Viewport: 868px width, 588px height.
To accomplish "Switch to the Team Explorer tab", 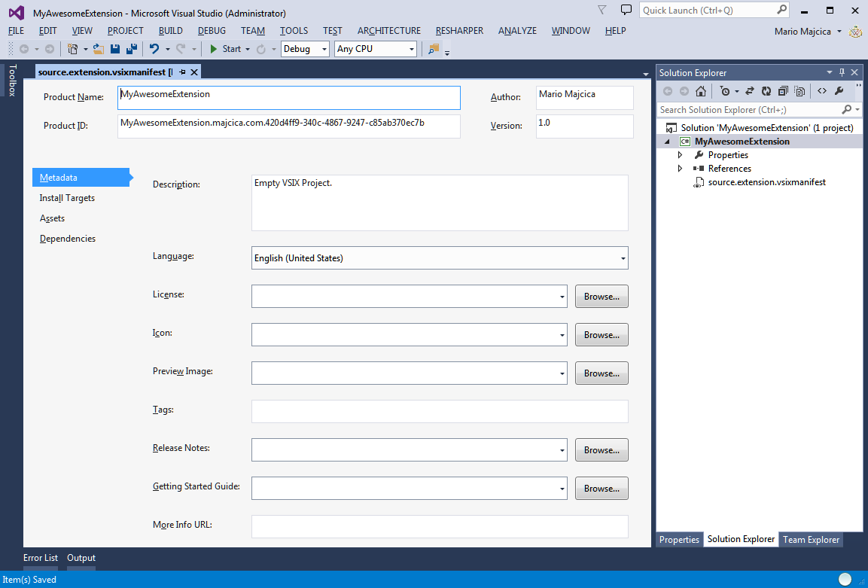I will coord(811,539).
